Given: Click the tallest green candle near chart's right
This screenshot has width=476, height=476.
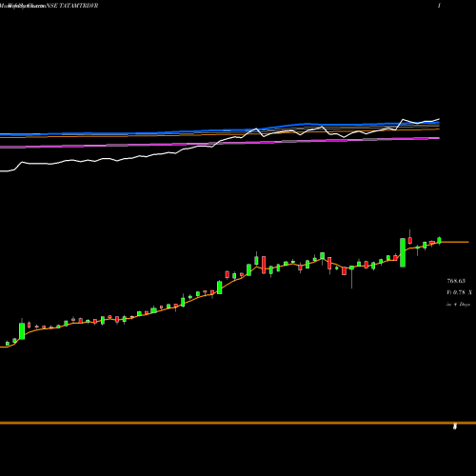Looking at the screenshot, I should (403, 252).
